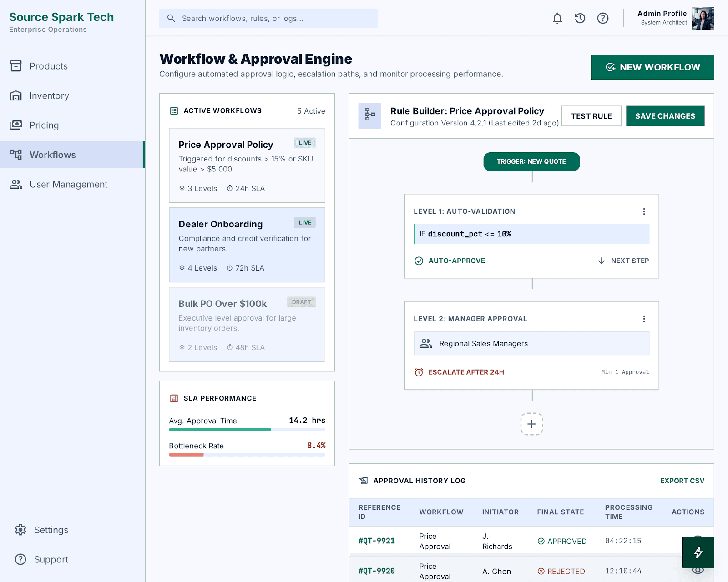The height and width of the screenshot is (582, 728).
Task: Click the Inventory warehouse icon
Action: [x=16, y=95]
